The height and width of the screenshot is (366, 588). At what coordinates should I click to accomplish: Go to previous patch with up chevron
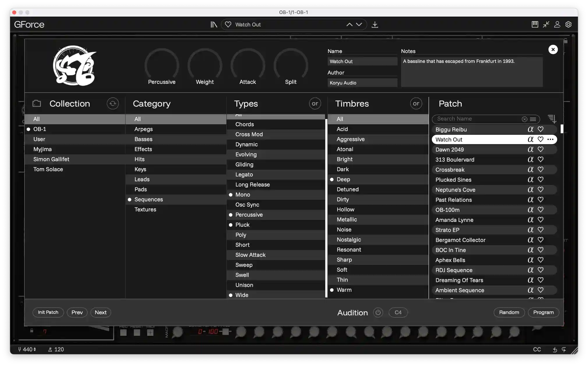coord(349,25)
